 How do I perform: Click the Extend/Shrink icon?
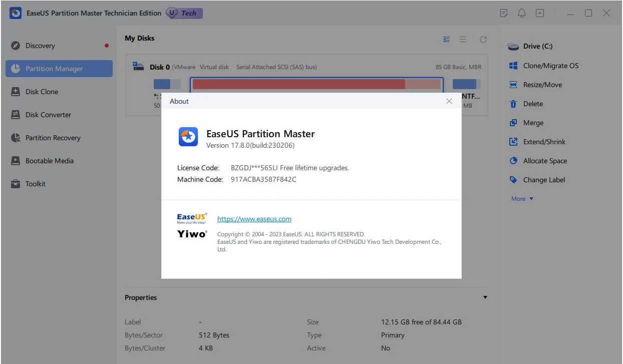[513, 142]
